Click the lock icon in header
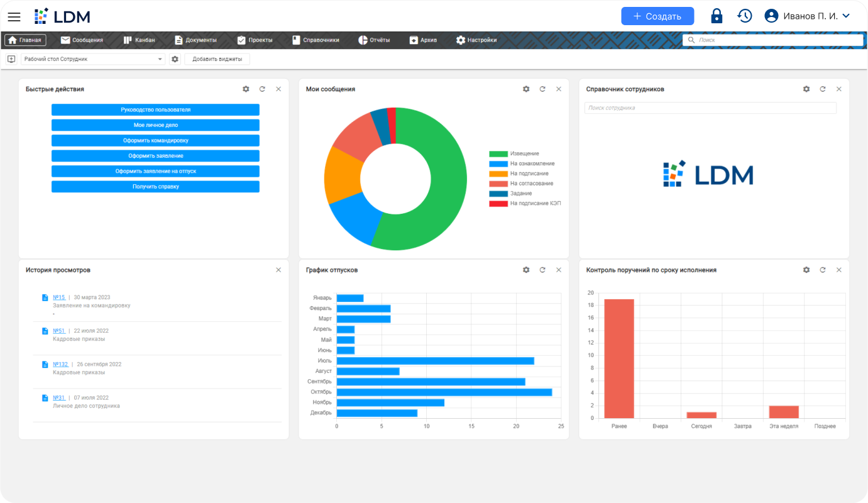This screenshot has width=868, height=503. pyautogui.click(x=717, y=16)
